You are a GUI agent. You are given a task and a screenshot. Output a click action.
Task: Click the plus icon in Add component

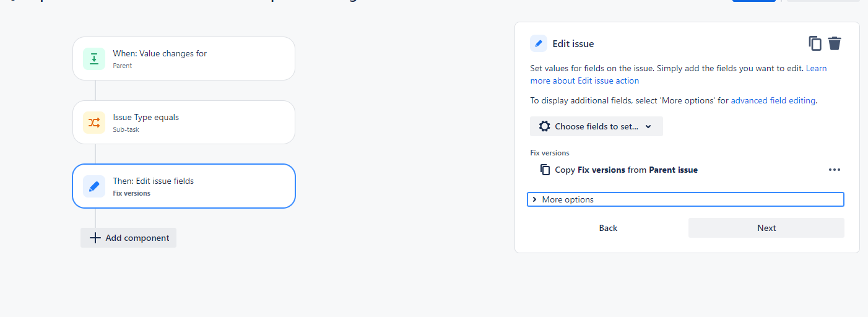(x=95, y=238)
